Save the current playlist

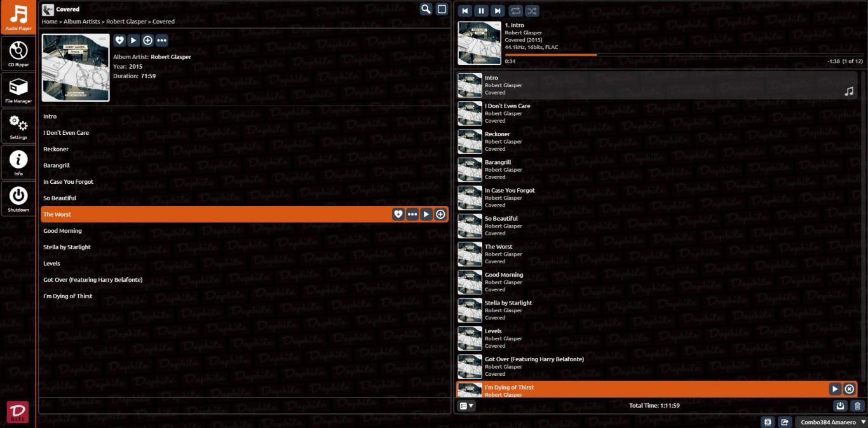pyautogui.click(x=840, y=406)
